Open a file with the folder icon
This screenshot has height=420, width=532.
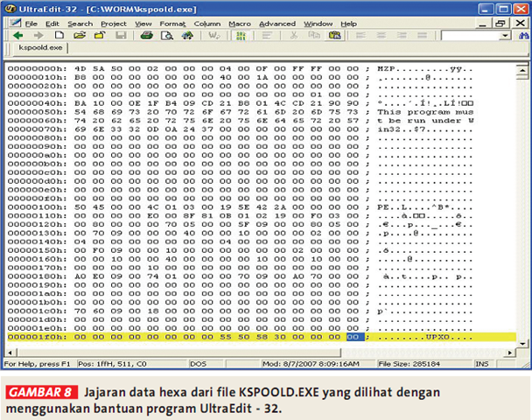[80, 35]
